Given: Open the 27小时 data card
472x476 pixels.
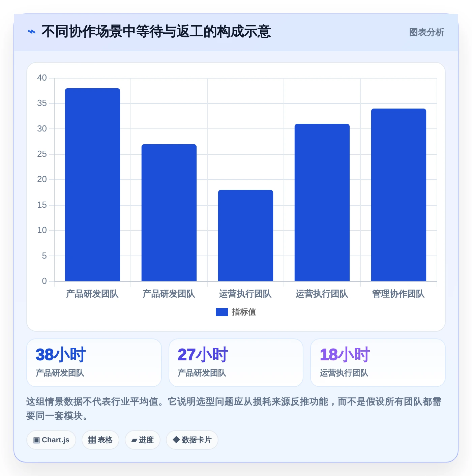Looking at the screenshot, I should pyautogui.click(x=236, y=363).
